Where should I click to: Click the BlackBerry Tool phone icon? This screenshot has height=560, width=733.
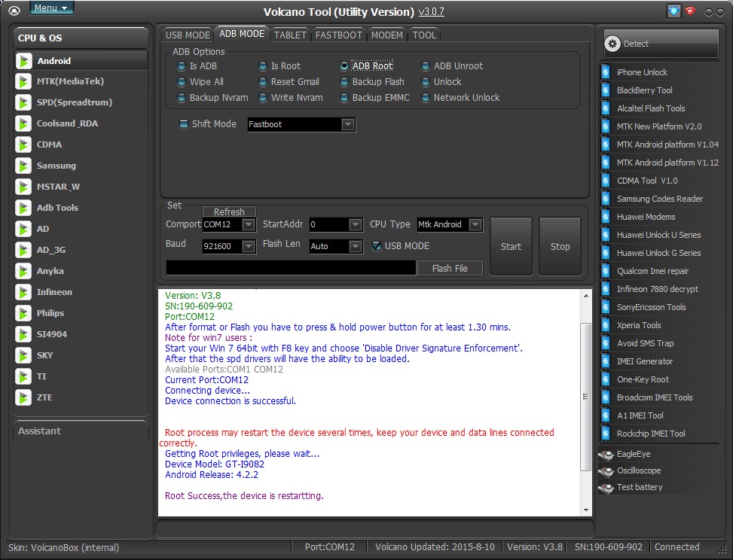pos(606,90)
